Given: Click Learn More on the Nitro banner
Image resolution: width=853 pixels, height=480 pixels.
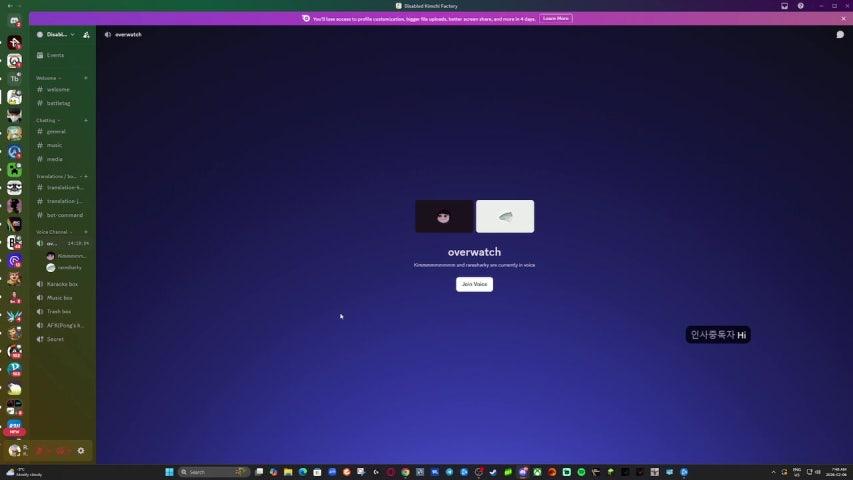Looking at the screenshot, I should [x=555, y=19].
